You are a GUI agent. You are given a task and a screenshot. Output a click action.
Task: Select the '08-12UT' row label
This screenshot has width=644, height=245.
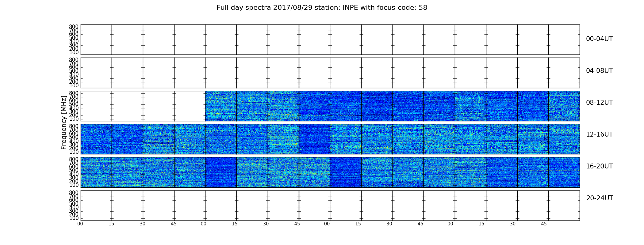600,103
